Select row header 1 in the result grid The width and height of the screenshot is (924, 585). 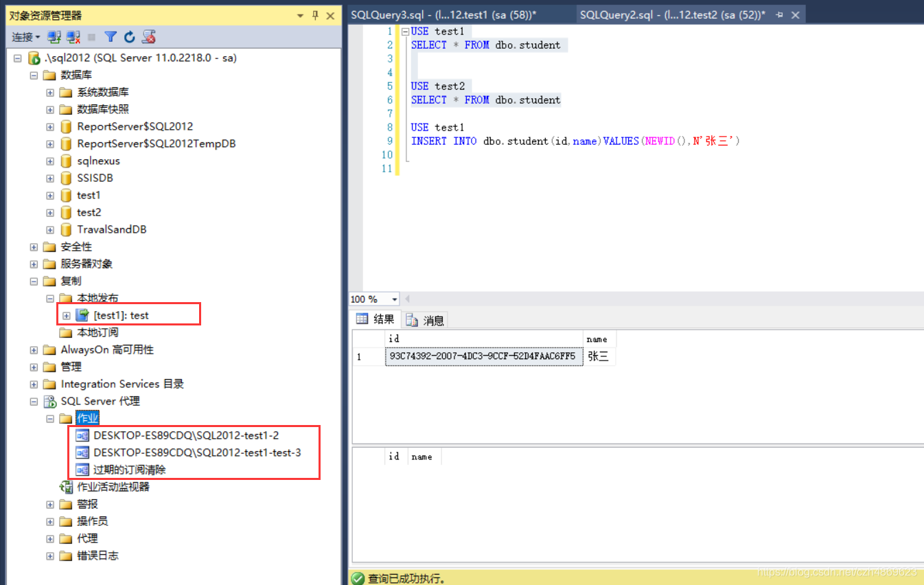[369, 356]
